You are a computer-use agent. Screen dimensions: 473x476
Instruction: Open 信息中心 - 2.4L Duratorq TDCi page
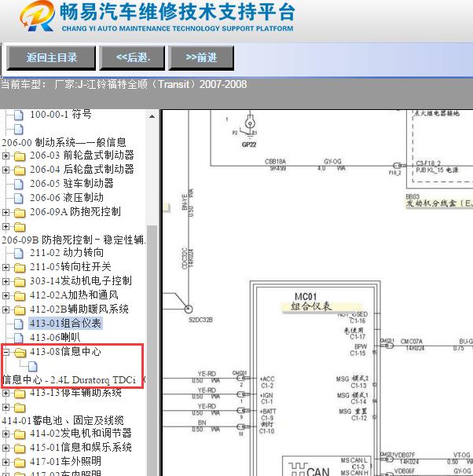[69, 379]
